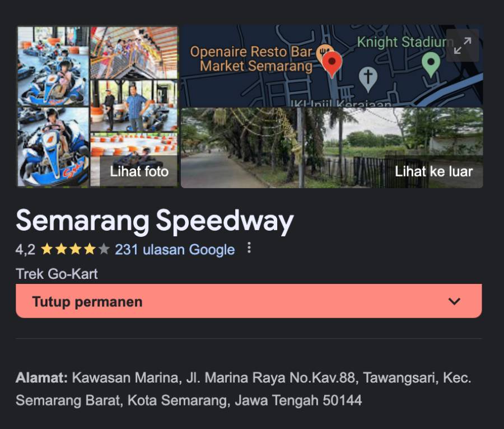Expand the Tutup permanen chevron arrow

point(454,301)
